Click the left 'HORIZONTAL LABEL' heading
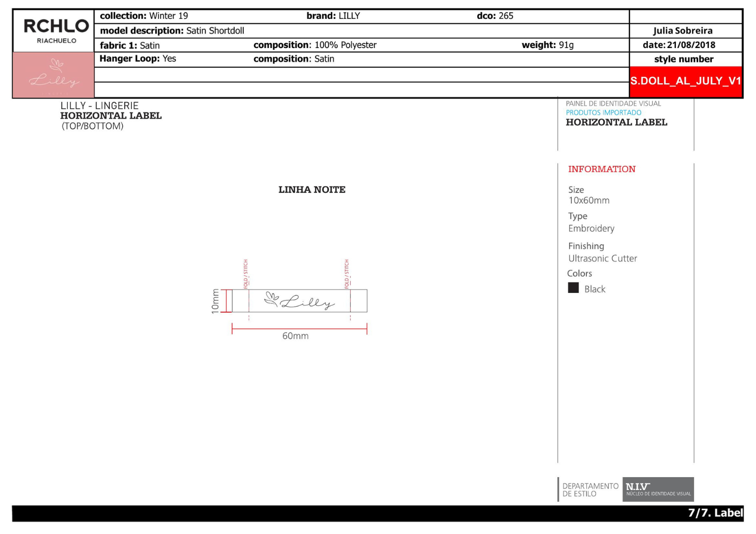Screen dimensions: 756x534 [111, 116]
